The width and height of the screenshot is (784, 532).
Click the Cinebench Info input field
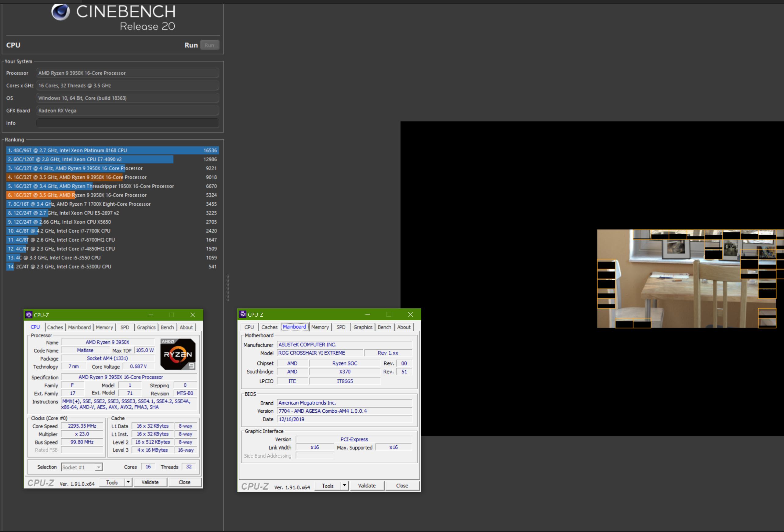coord(128,123)
